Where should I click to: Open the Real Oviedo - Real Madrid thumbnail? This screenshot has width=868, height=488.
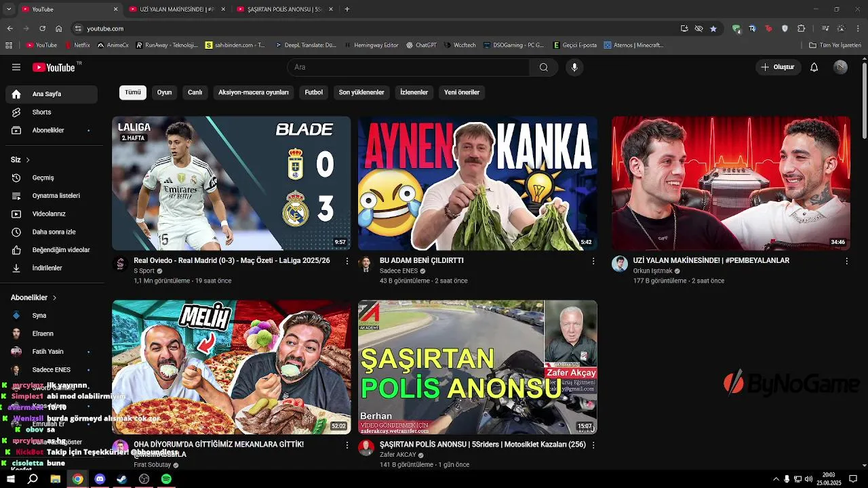231,183
